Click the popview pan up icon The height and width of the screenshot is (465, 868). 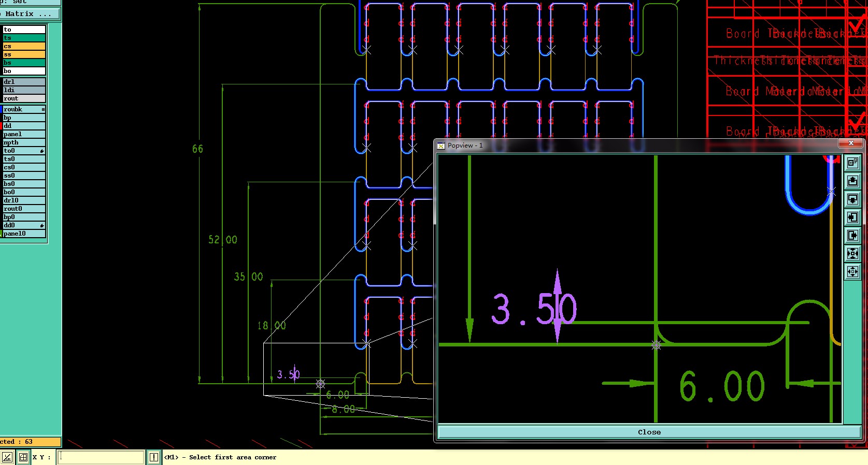tap(852, 181)
